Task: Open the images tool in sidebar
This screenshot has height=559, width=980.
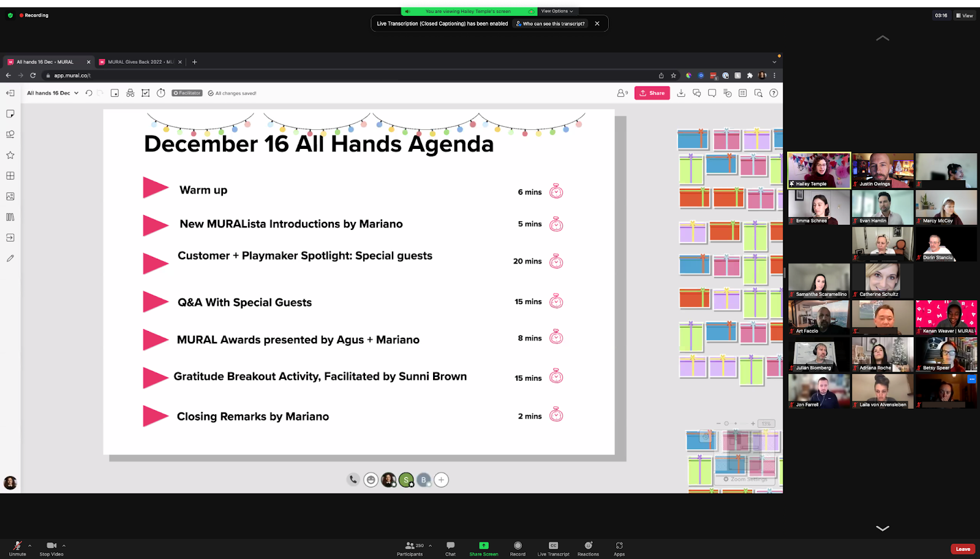Action: [x=10, y=197]
